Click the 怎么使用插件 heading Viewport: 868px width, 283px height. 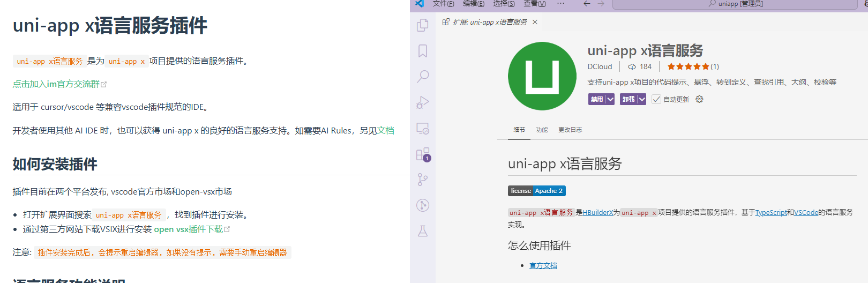click(540, 245)
